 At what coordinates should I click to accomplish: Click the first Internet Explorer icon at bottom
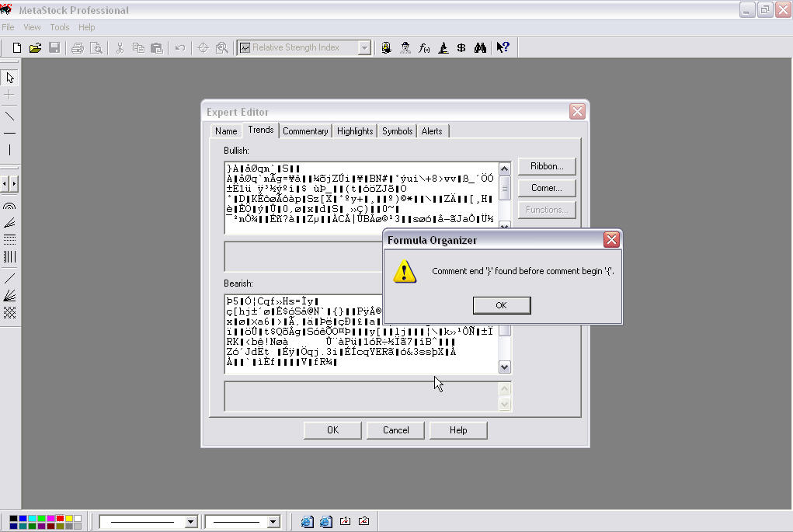307,521
